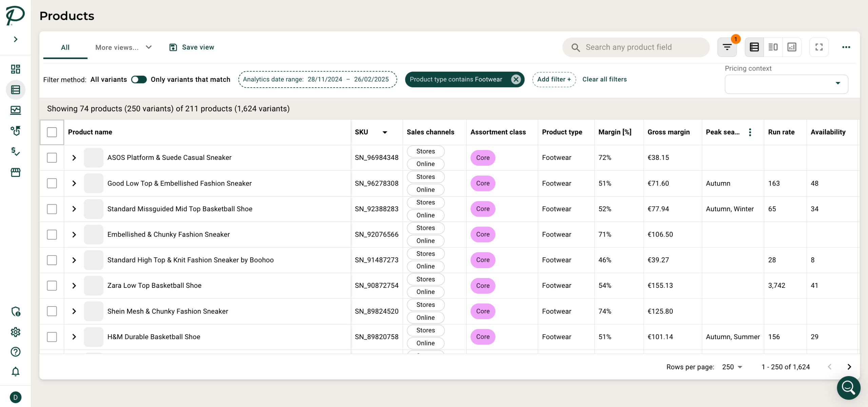Toggle the Only variants that match switch
Image resolution: width=868 pixels, height=407 pixels.
[139, 79]
